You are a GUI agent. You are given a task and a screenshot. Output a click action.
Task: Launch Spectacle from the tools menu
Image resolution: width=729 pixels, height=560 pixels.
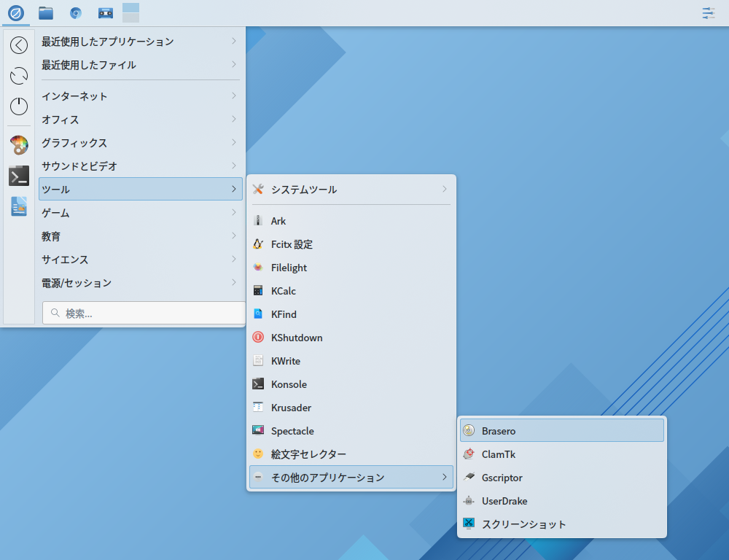point(351,431)
